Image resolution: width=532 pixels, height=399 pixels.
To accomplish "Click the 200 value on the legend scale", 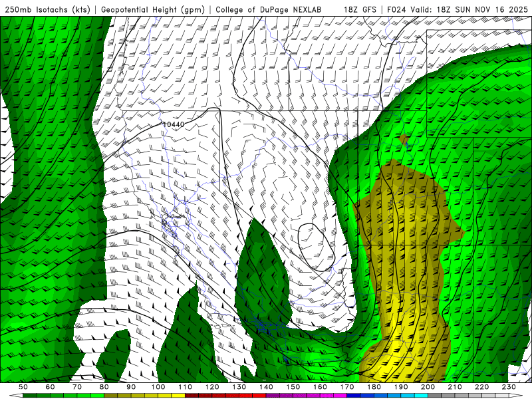I will [428, 387].
